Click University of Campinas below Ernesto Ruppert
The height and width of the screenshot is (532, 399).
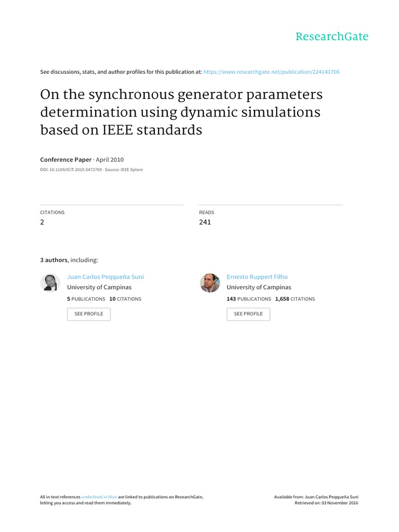click(x=259, y=287)
